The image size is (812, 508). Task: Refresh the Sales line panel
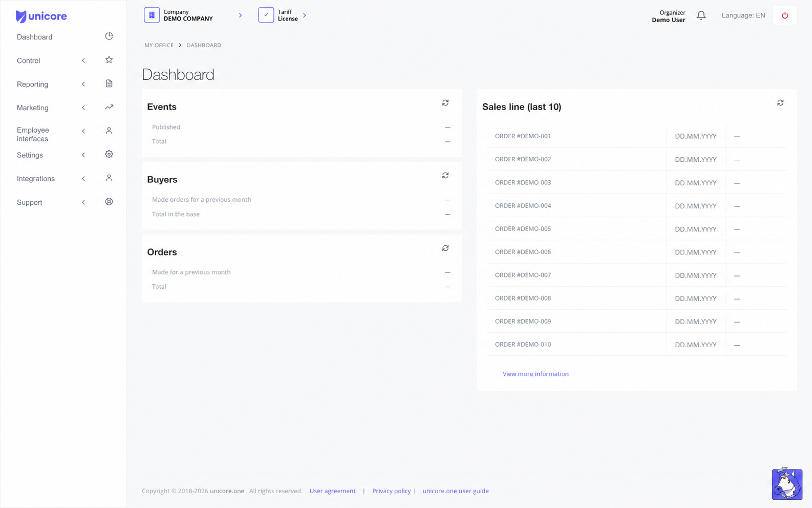click(780, 103)
